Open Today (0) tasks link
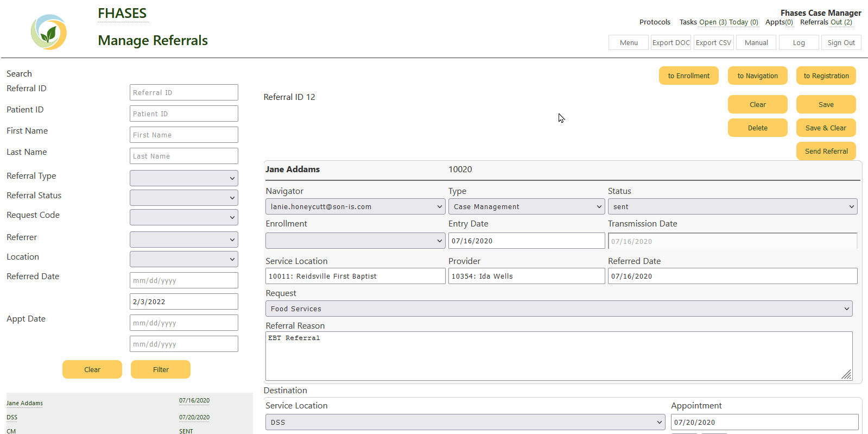868x434 pixels. [x=743, y=22]
